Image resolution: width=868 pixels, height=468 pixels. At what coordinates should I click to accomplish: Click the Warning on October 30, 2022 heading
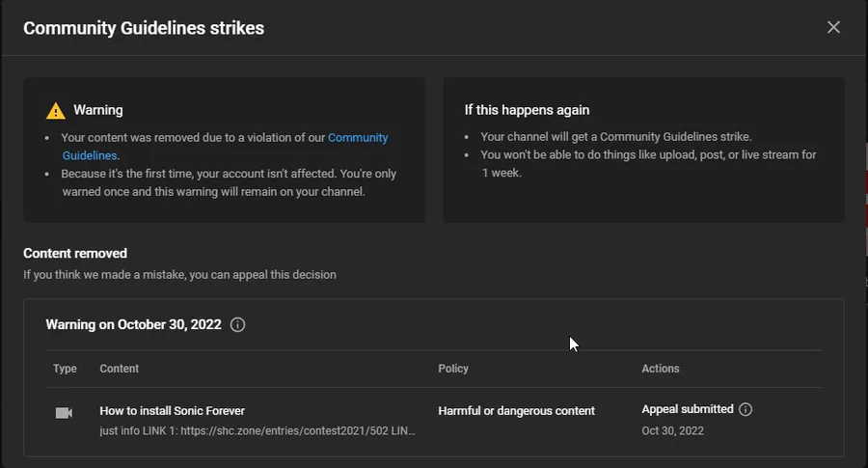tap(133, 325)
